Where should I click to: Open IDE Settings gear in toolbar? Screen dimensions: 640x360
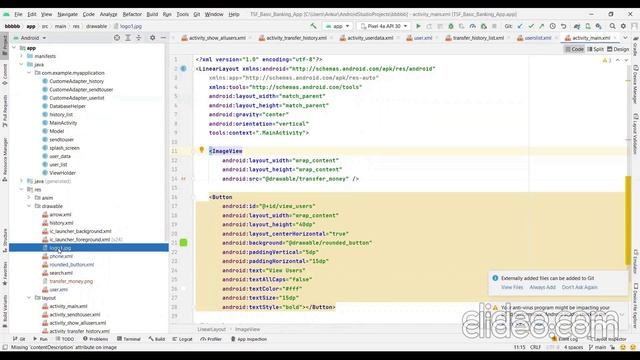coord(623,26)
